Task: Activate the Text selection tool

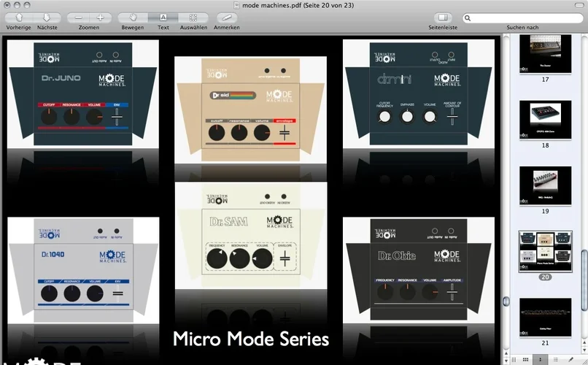Action: click(x=163, y=18)
